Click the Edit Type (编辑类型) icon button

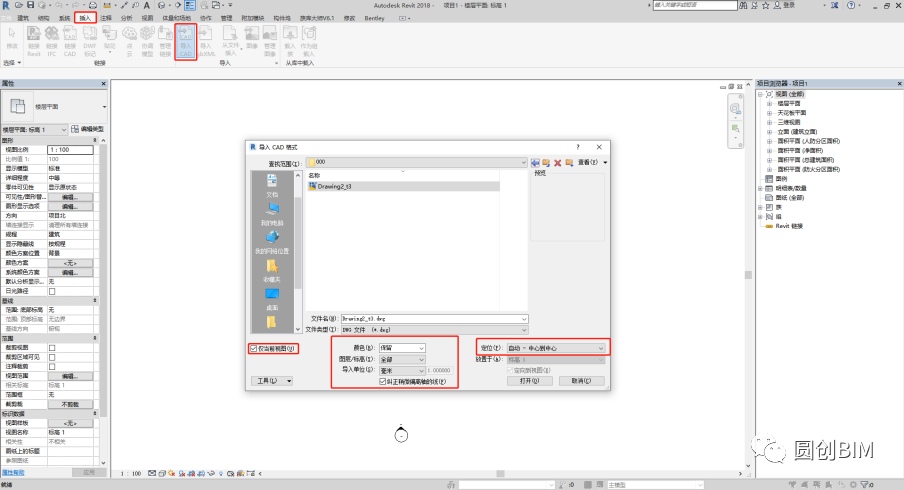pyautogui.click(x=88, y=129)
